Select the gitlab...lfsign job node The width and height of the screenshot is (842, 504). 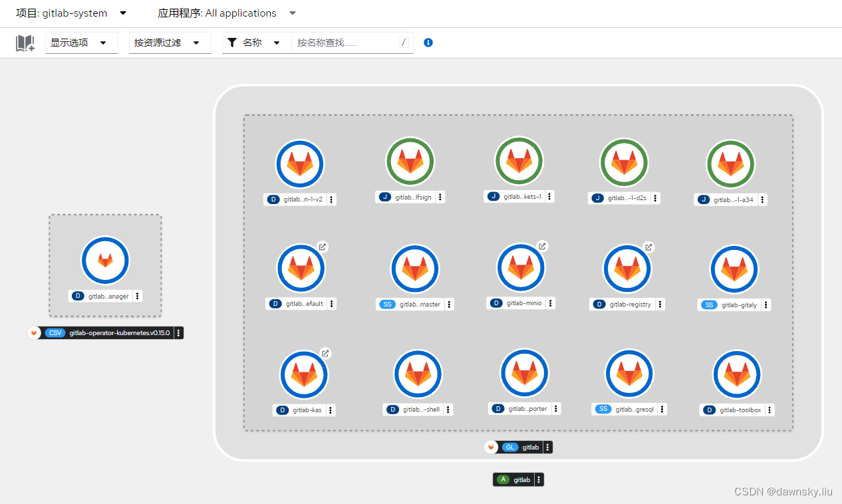click(410, 161)
